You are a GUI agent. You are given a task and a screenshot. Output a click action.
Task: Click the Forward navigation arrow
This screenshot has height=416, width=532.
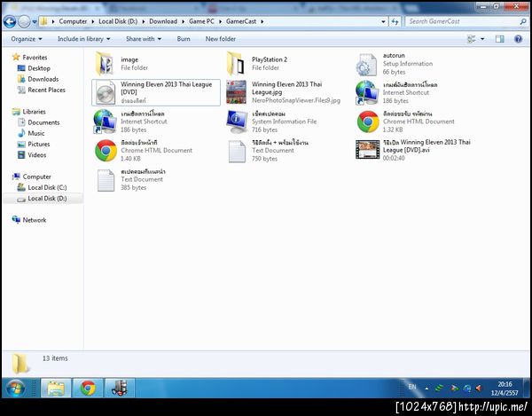(x=24, y=21)
